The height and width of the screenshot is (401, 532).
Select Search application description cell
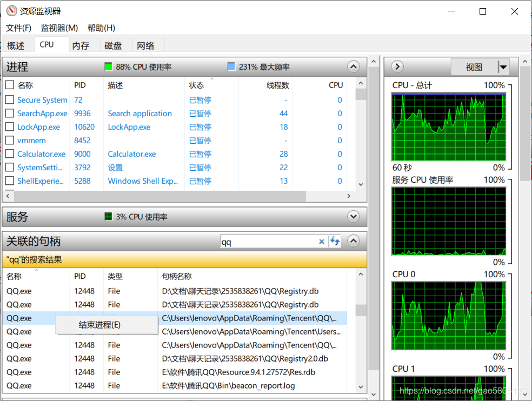[140, 113]
